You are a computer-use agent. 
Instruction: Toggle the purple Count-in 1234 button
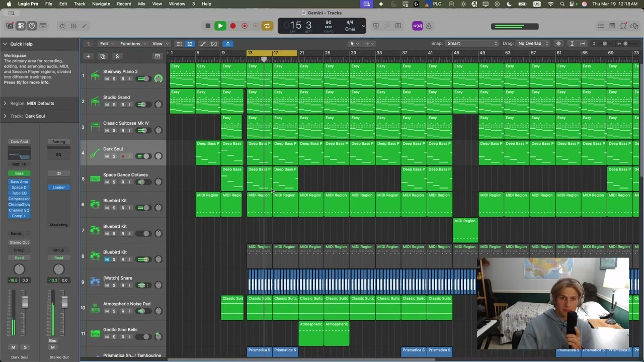point(418,26)
